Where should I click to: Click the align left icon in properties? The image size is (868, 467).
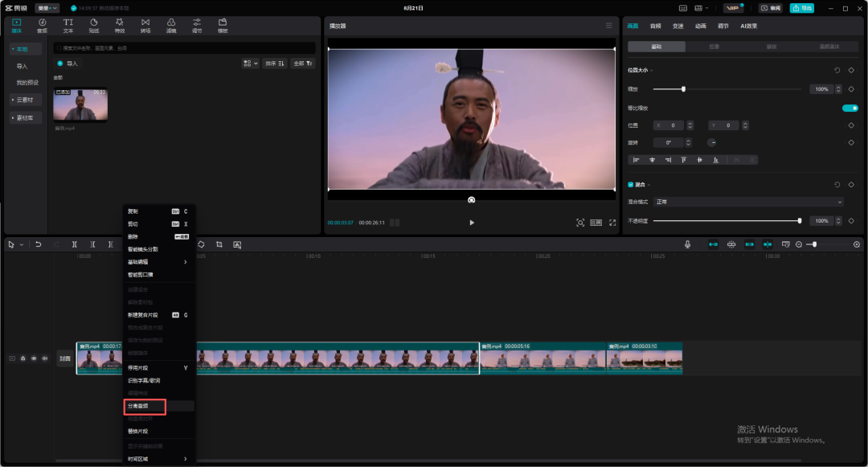(636, 160)
